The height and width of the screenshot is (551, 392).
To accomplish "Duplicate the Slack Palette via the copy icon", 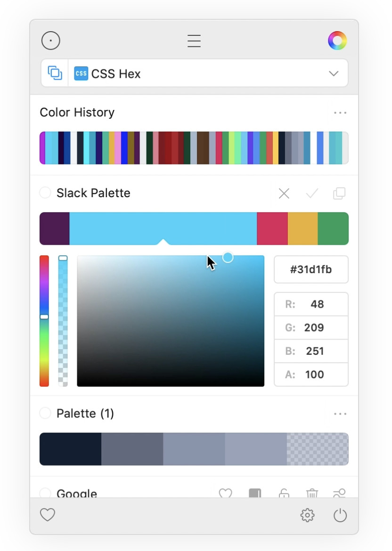I will 339,193.
